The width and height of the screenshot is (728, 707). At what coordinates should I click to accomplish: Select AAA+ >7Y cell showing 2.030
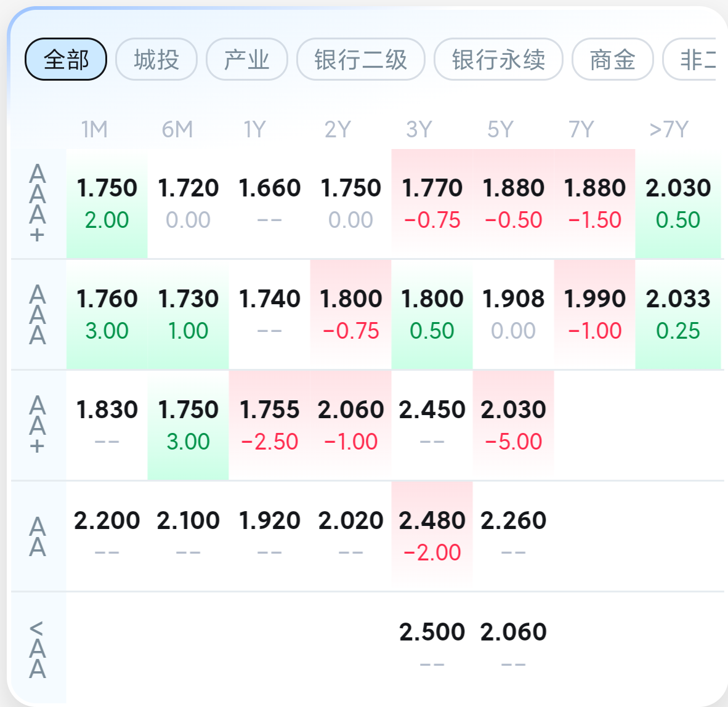(678, 203)
